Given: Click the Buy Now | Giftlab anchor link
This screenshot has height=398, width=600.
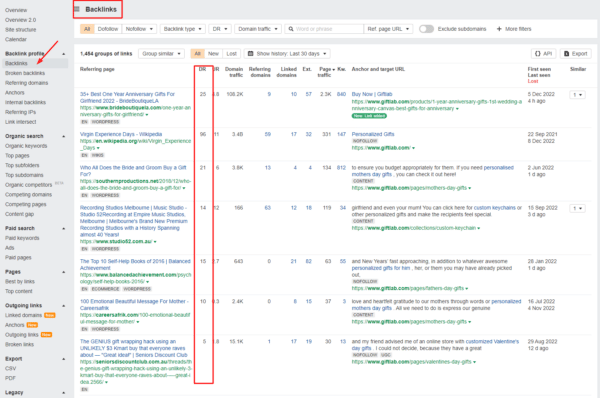Looking at the screenshot, I should (x=372, y=94).
